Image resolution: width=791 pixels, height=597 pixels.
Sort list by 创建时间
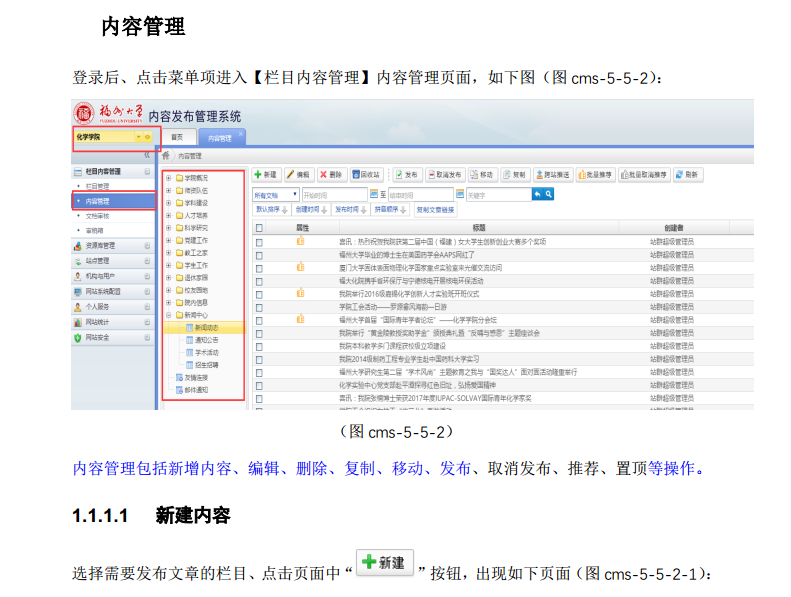306,210
